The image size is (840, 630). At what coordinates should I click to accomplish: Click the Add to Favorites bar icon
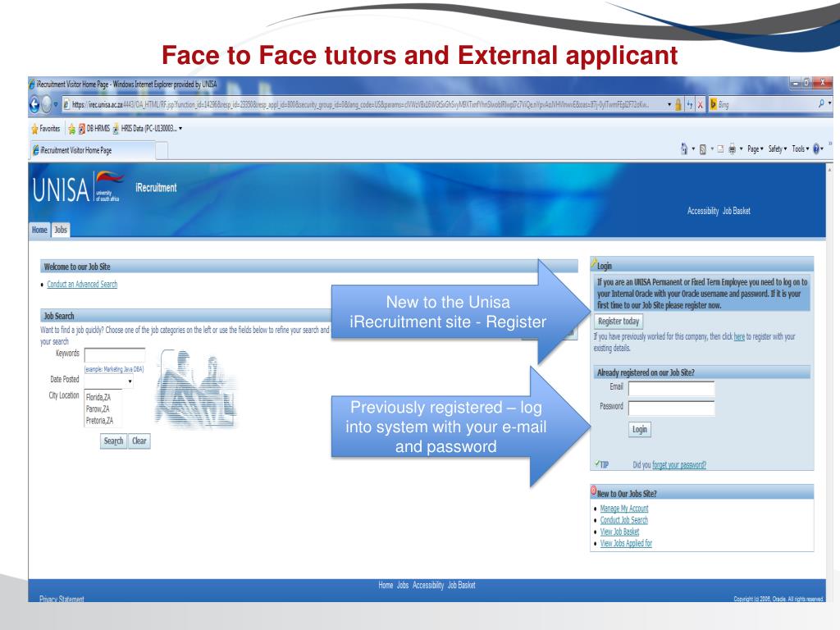[x=72, y=129]
